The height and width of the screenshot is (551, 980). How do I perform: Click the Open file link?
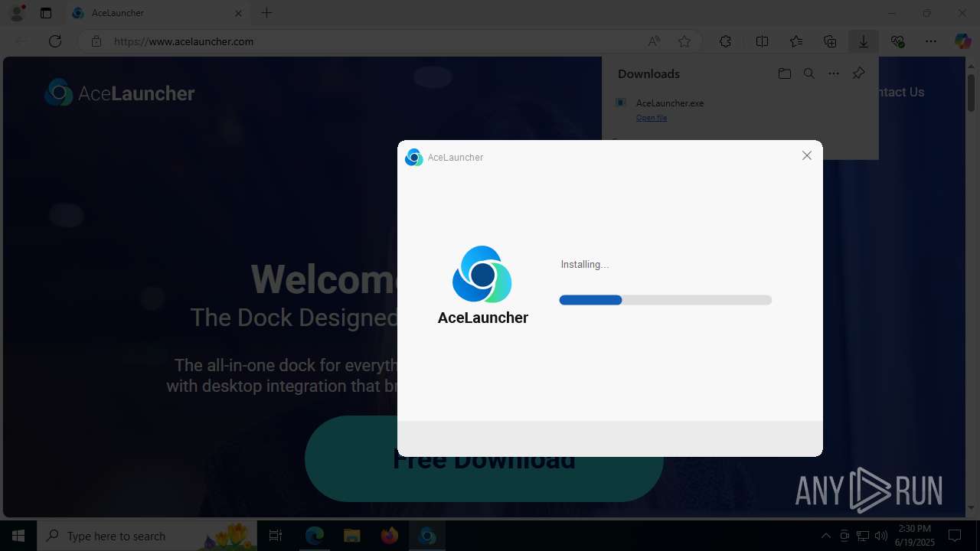[652, 118]
